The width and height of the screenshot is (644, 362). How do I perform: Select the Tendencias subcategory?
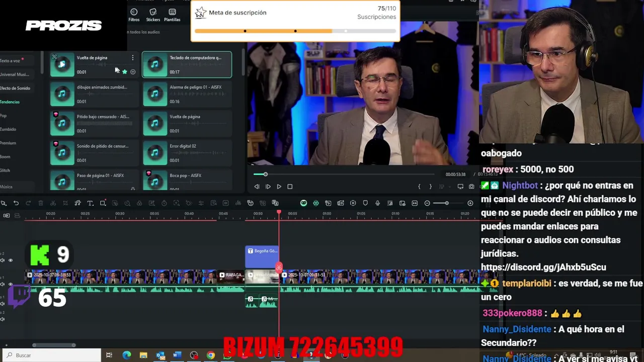[10, 102]
